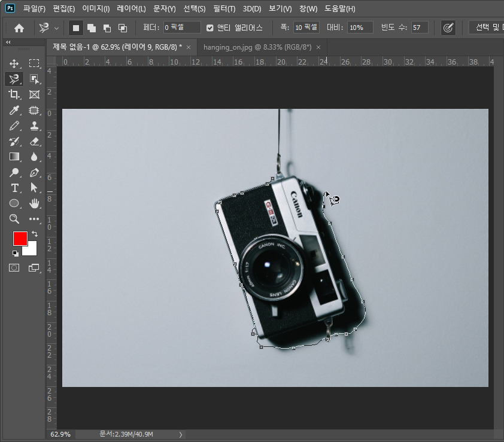Edit the frequency 57 field

(420, 28)
